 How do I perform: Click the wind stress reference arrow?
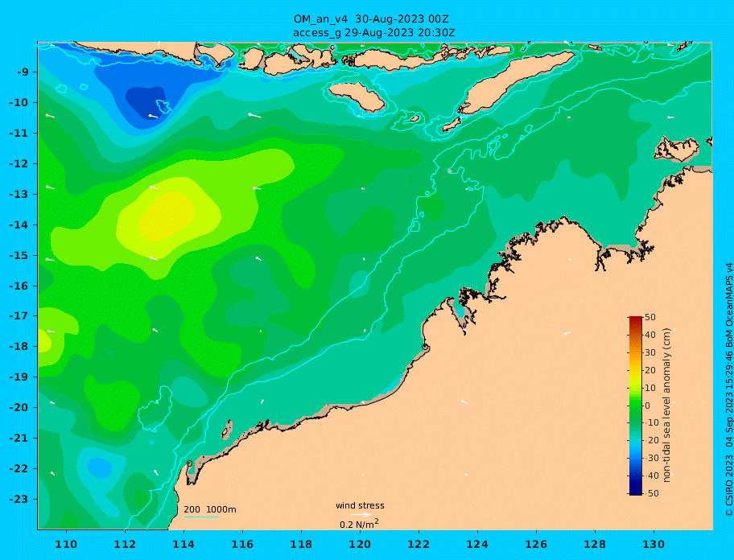point(361,515)
